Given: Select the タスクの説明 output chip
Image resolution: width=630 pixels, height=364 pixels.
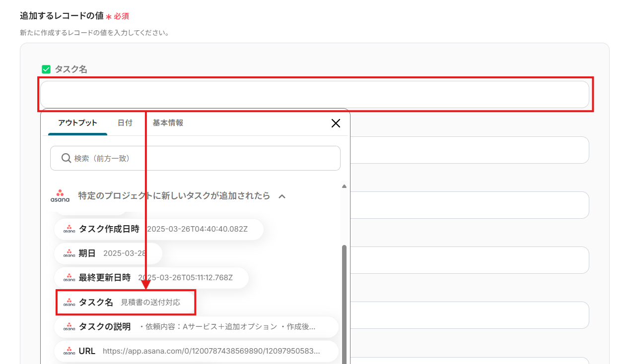Looking at the screenshot, I should [196, 327].
